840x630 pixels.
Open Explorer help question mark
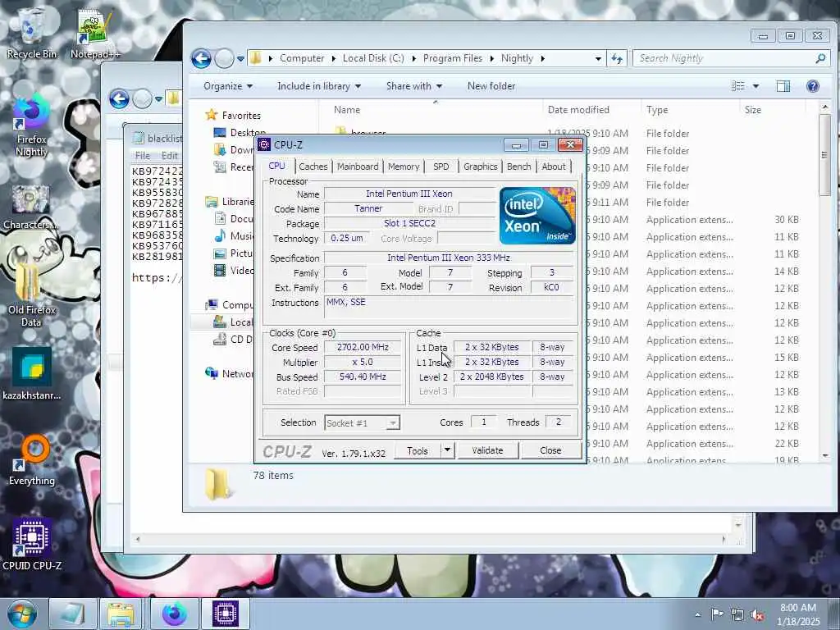[x=812, y=85]
